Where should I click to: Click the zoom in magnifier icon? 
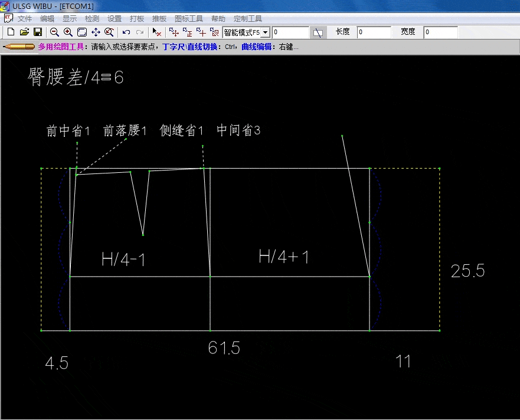tap(68, 32)
